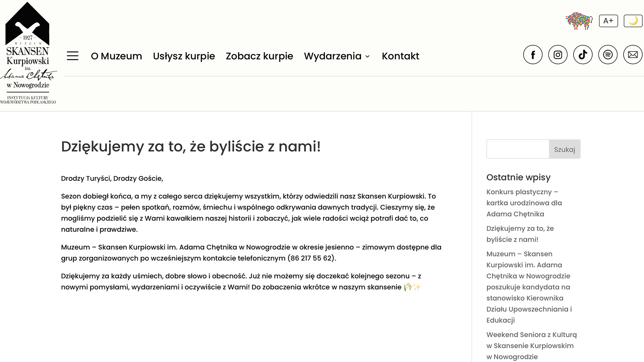
Task: Open the O Muzeum menu item
Action: tap(116, 56)
